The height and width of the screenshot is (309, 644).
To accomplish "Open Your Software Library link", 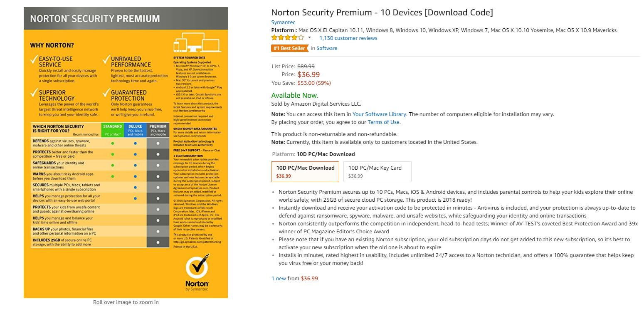I will 379,114.
